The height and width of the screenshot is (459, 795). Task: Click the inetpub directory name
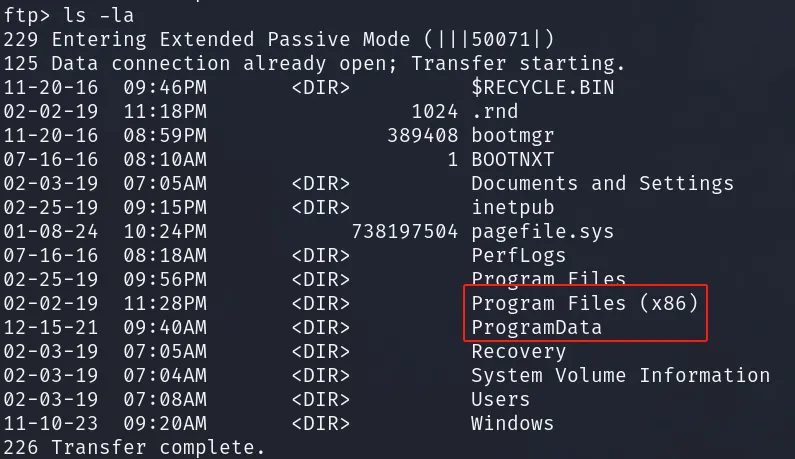pyautogui.click(x=513, y=207)
